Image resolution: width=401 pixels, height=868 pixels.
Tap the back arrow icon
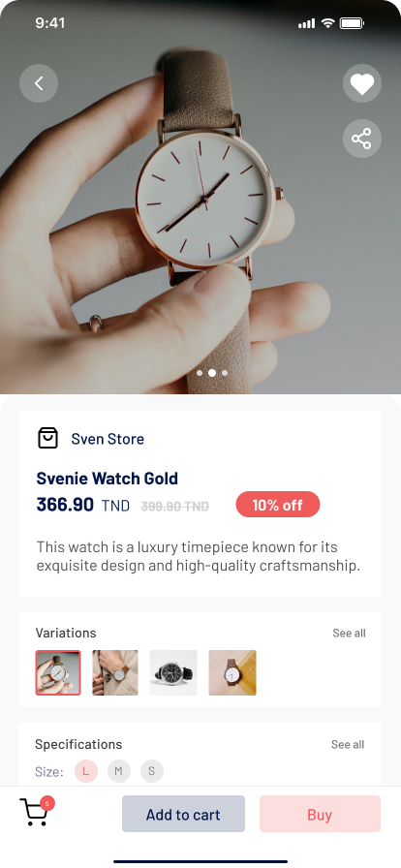(x=39, y=83)
